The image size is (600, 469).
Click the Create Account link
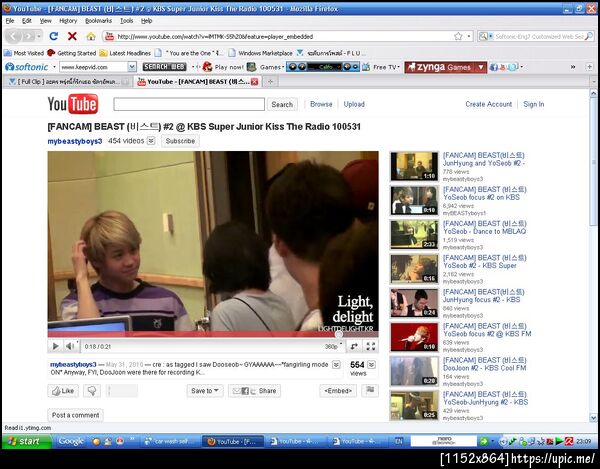point(488,104)
